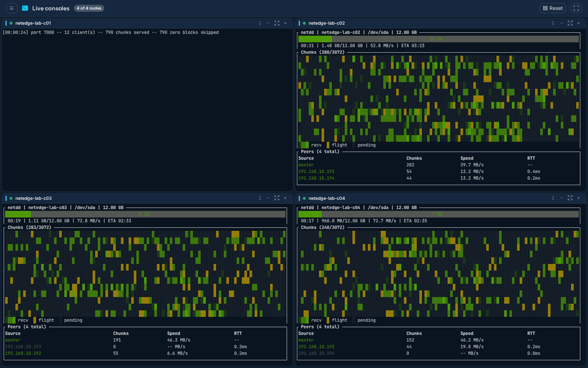
Task: Reset the console layout
Action: 552,8
